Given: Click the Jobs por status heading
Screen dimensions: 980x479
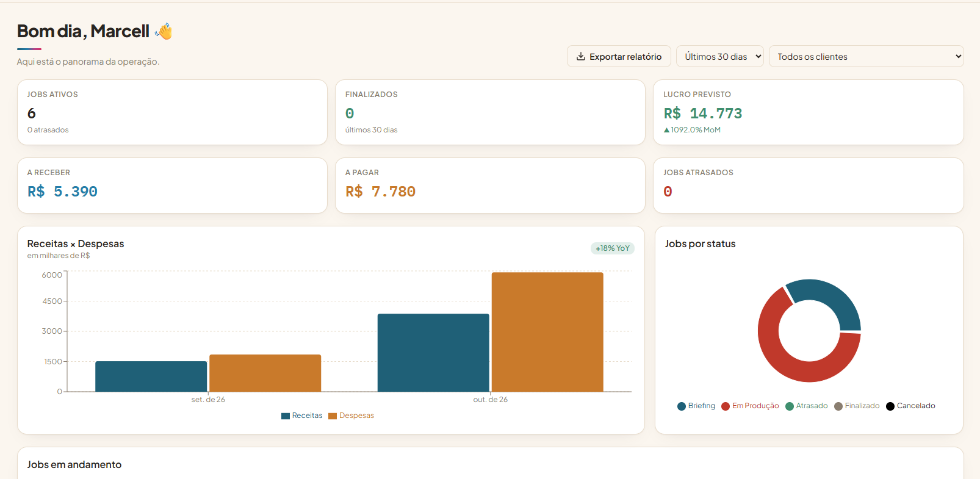Looking at the screenshot, I should click(700, 243).
